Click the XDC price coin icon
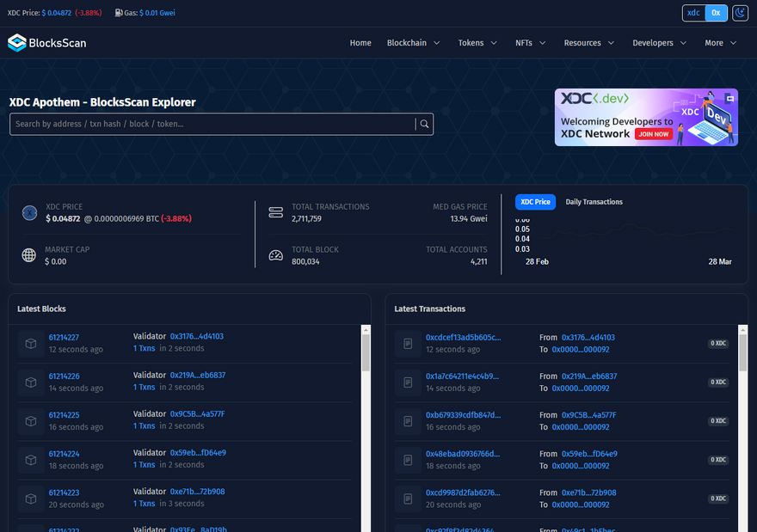Viewport: 757px width, 532px height. (29, 213)
